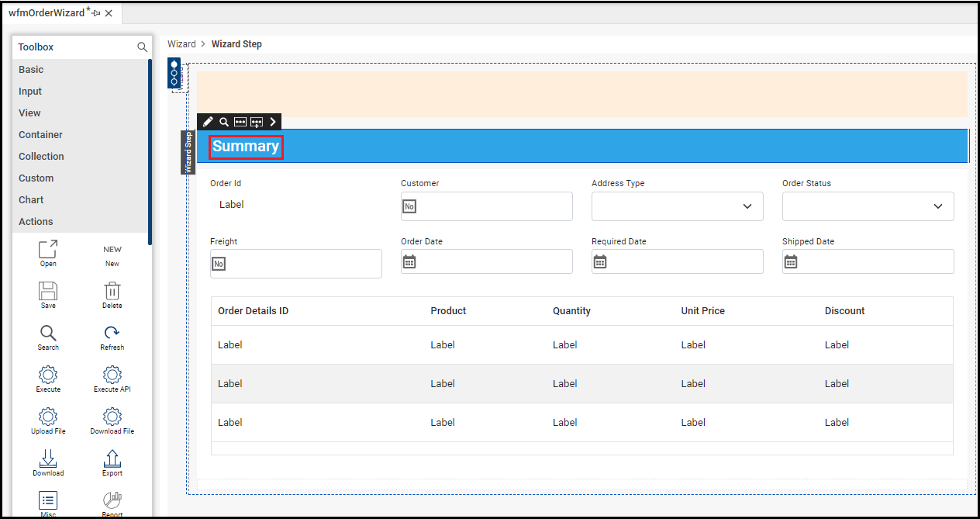Pick the Search action in the Toolbox
980x519 pixels.
click(48, 337)
